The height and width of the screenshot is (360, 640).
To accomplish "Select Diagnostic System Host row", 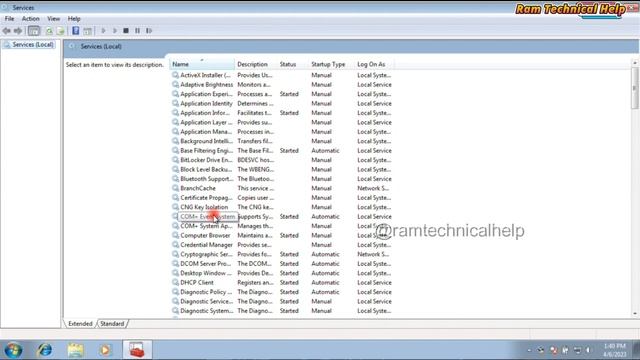I will coord(282,311).
